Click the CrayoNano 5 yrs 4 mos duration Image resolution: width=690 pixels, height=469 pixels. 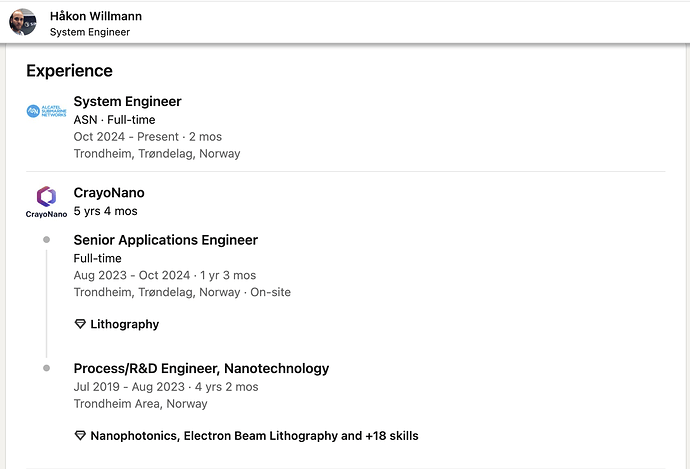[x=106, y=211]
